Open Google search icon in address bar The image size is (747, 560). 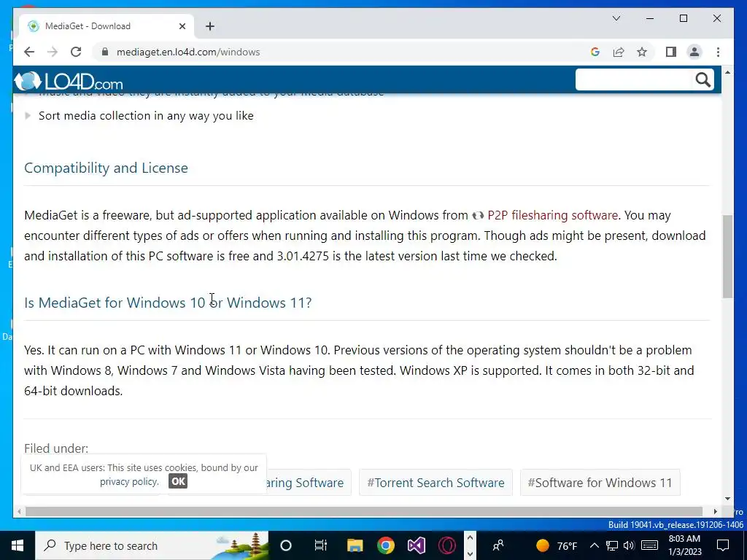pos(595,52)
